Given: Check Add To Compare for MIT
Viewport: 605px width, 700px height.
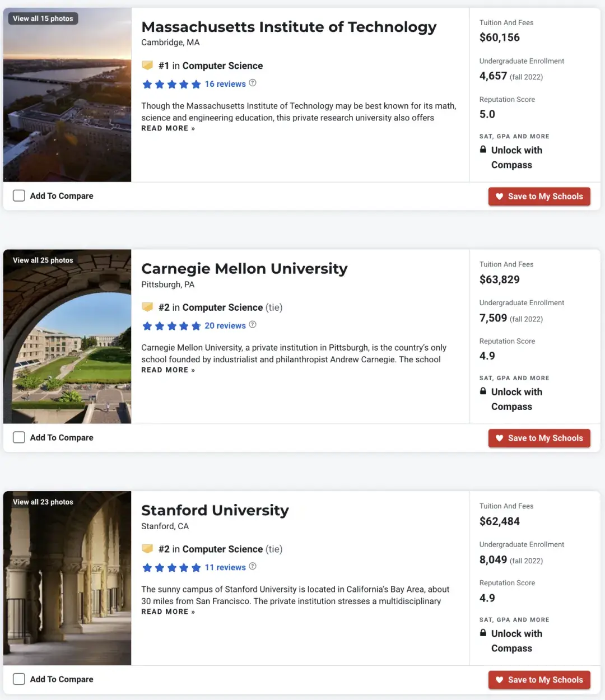Looking at the screenshot, I should point(18,195).
